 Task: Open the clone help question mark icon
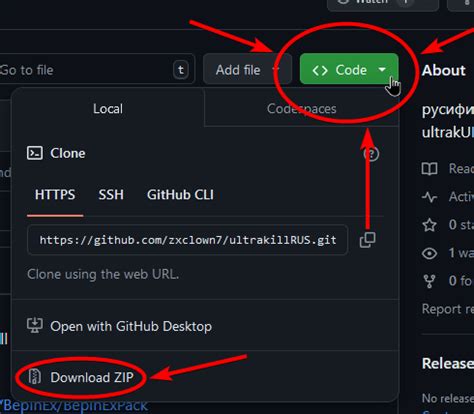371,154
